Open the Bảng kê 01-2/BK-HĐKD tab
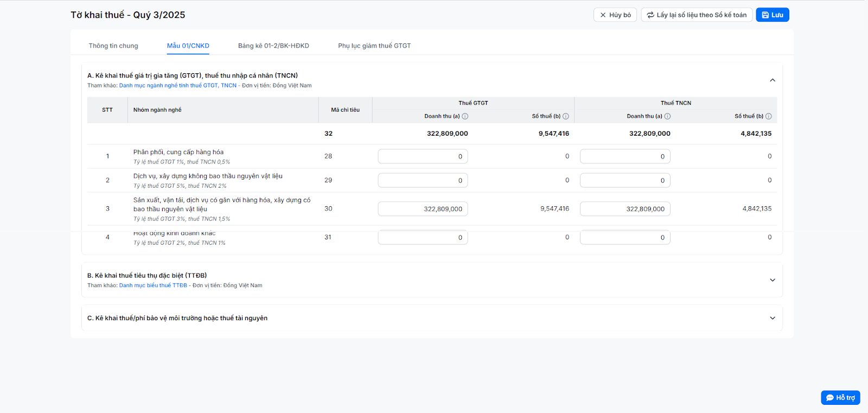The image size is (868, 413). click(273, 46)
